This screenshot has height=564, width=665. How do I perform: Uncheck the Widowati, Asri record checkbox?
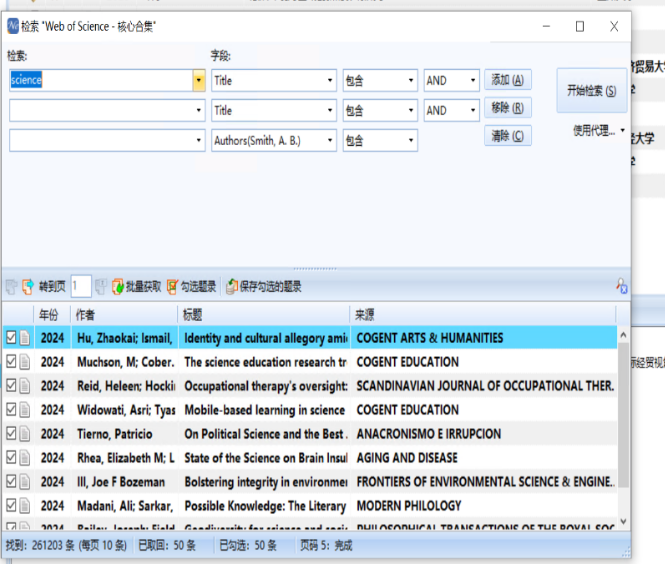click(x=11, y=410)
